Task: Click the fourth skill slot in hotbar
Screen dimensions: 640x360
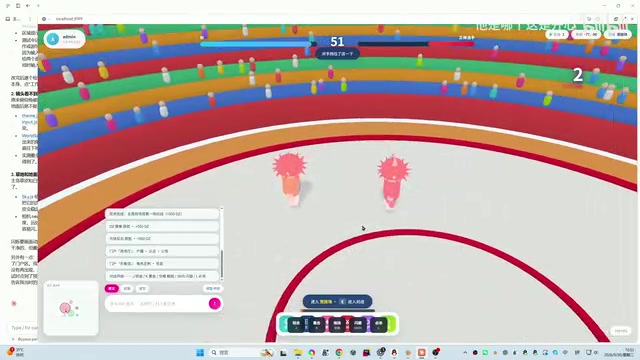Action: click(358, 324)
